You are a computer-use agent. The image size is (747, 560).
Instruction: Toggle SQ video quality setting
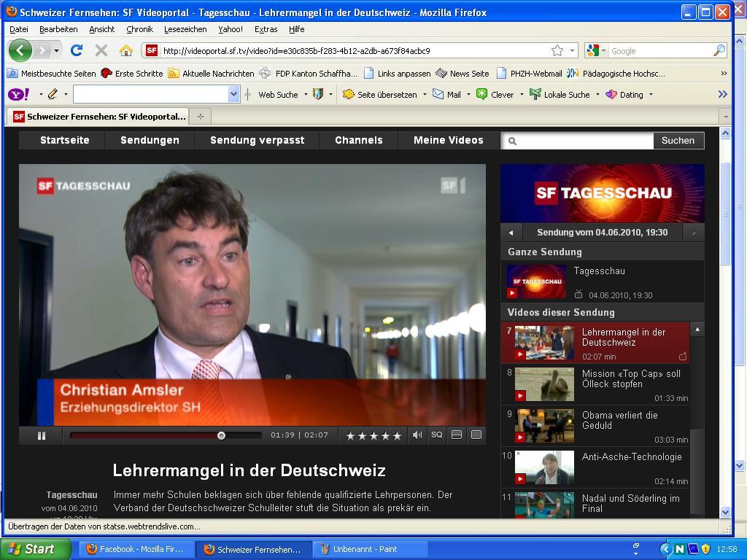pos(436,435)
